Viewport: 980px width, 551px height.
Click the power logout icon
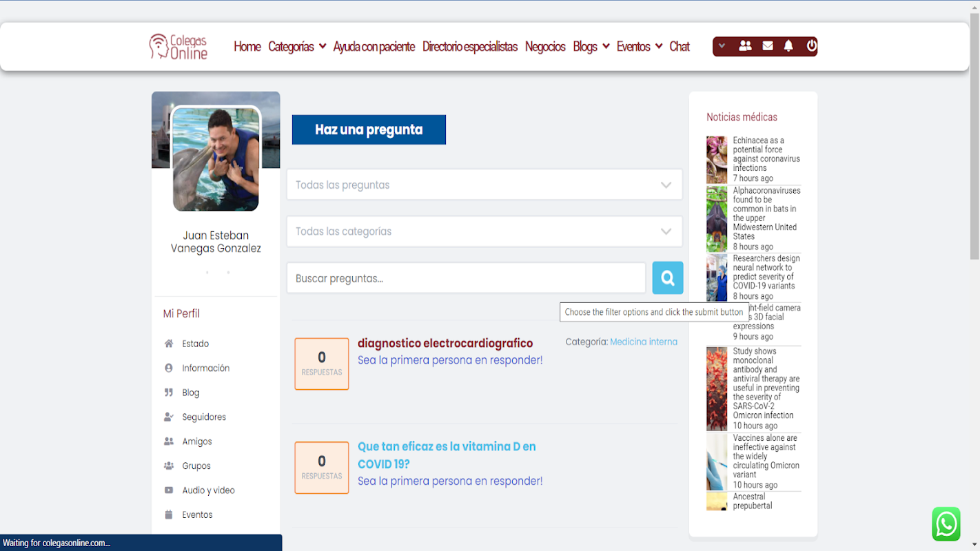pos(811,45)
